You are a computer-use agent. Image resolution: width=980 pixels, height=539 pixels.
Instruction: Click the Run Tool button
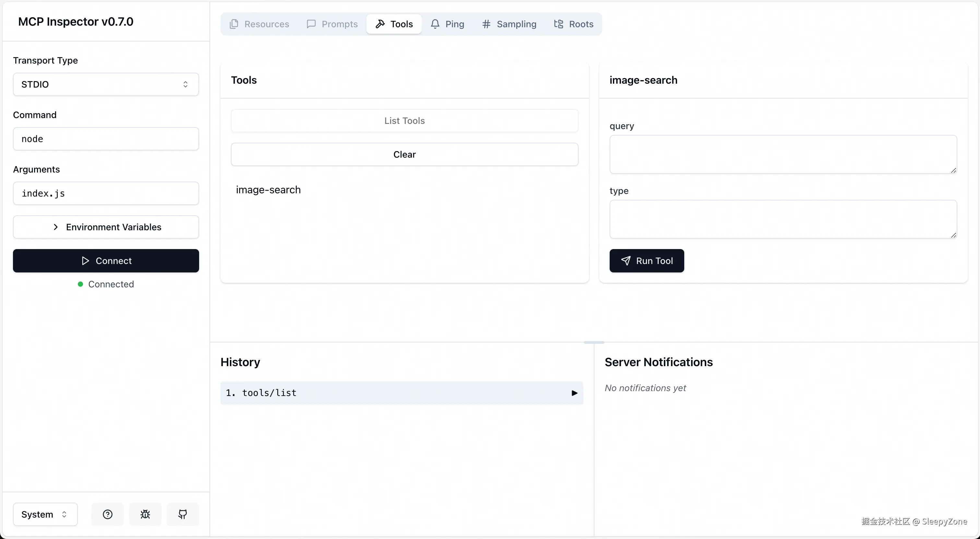click(x=646, y=260)
